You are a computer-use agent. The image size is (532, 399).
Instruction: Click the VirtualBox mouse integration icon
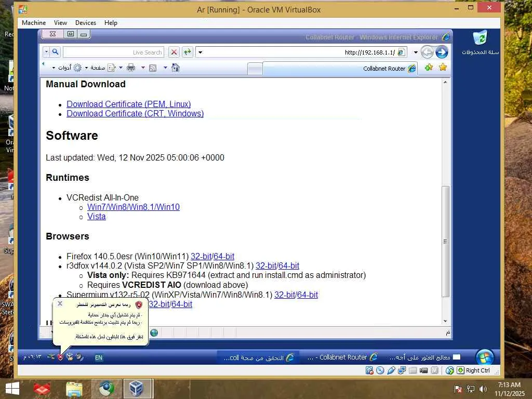[x=449, y=370]
